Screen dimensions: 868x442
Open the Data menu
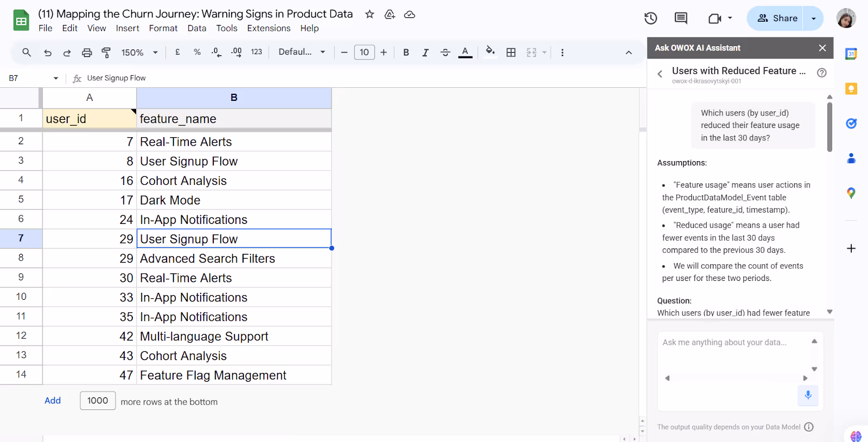tap(197, 28)
